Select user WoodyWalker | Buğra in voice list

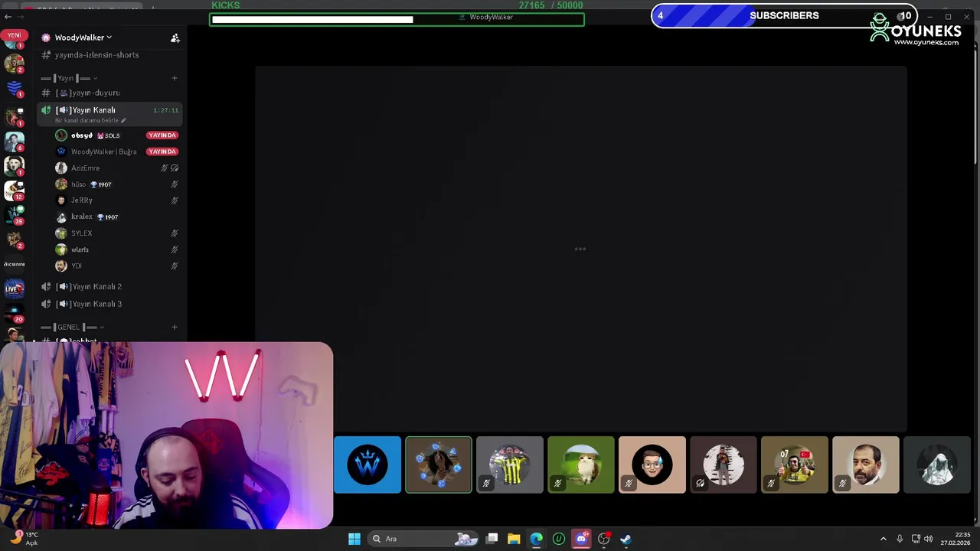[96, 152]
